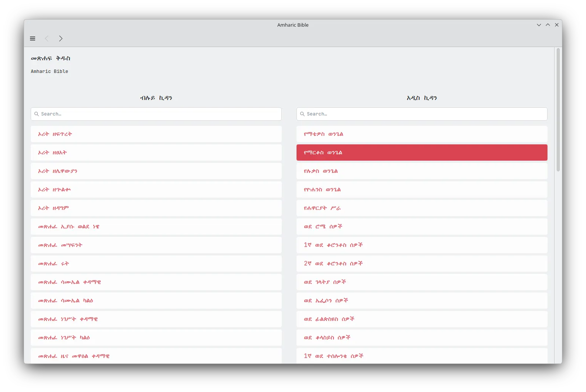Open the gospel የማቴዎስ ወንጌል
586x392 pixels.
[422, 134]
